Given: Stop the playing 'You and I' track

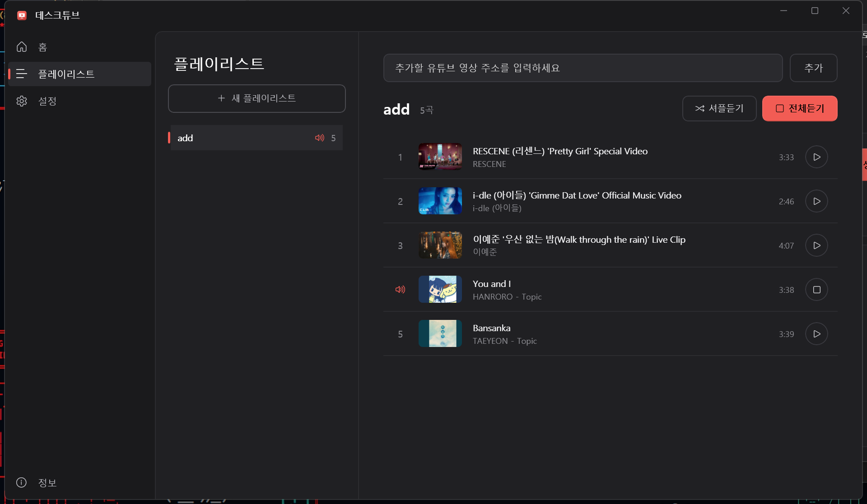Looking at the screenshot, I should click(816, 290).
